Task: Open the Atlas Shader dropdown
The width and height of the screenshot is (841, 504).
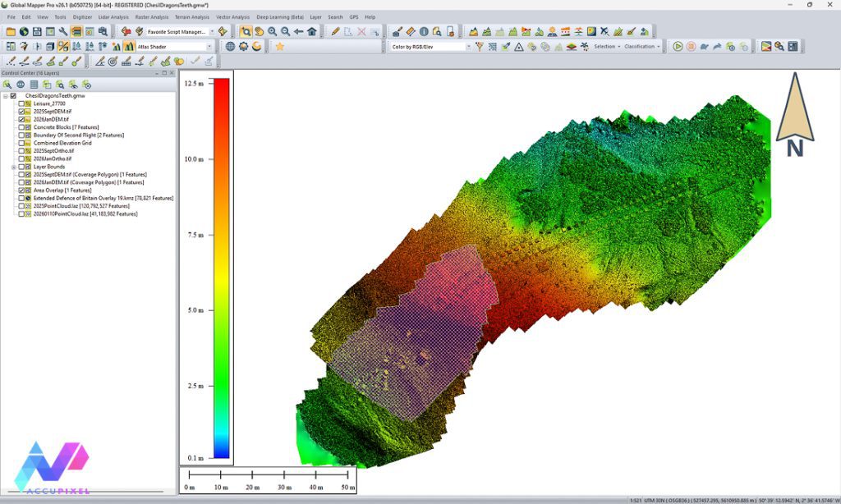Action: coord(209,47)
